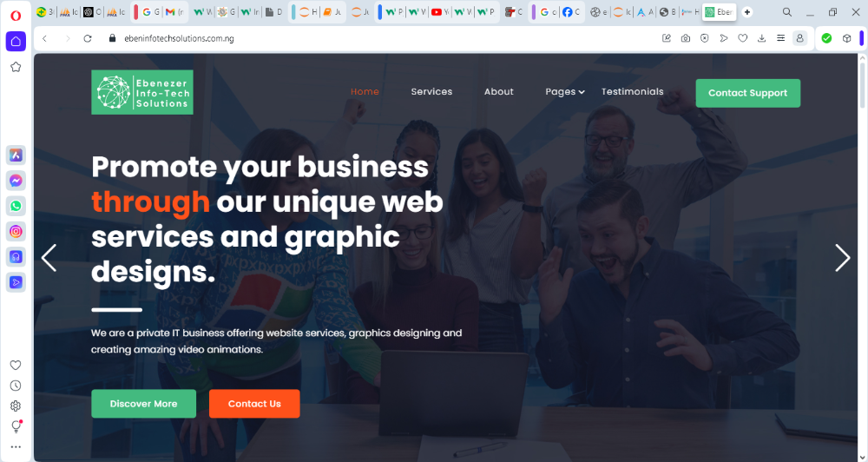Screen dimensions: 868x462
Task: Open Messenger from the sidebar
Action: 16,181
